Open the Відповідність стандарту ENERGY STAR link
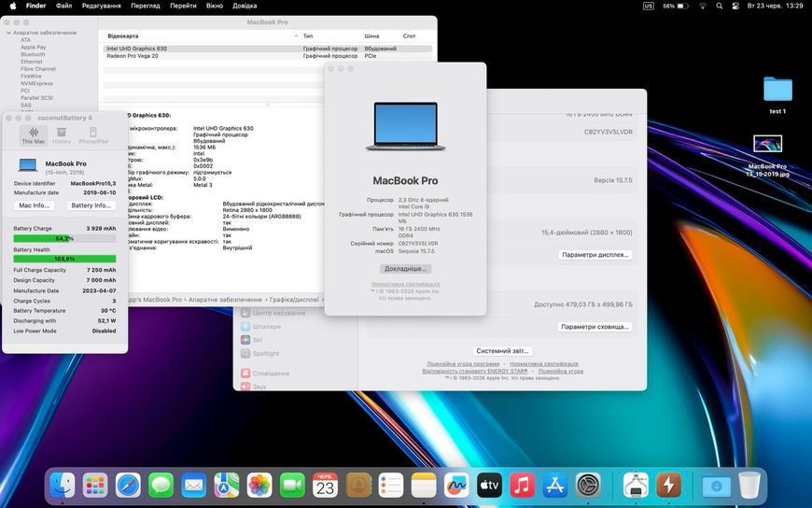The image size is (812, 508). coord(475,371)
